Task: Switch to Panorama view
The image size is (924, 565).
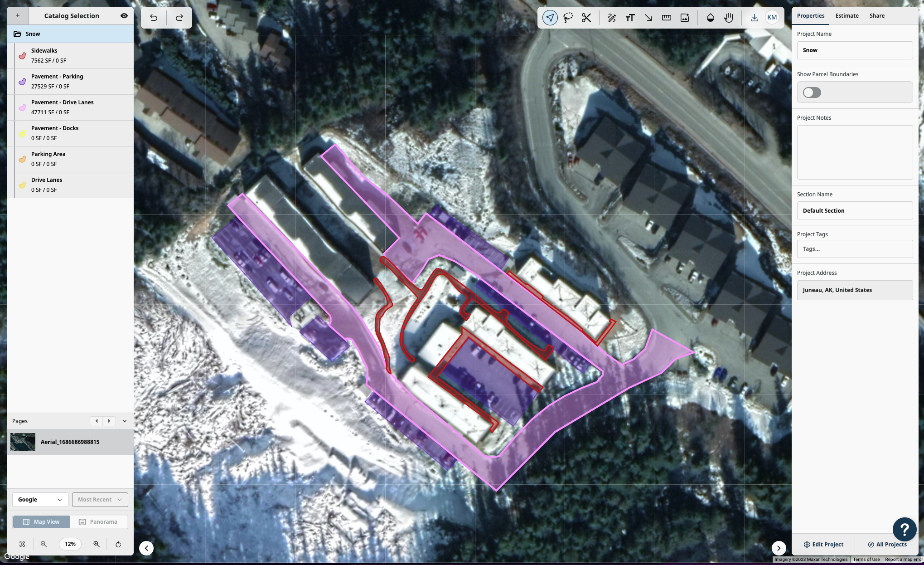Action: [x=98, y=522]
